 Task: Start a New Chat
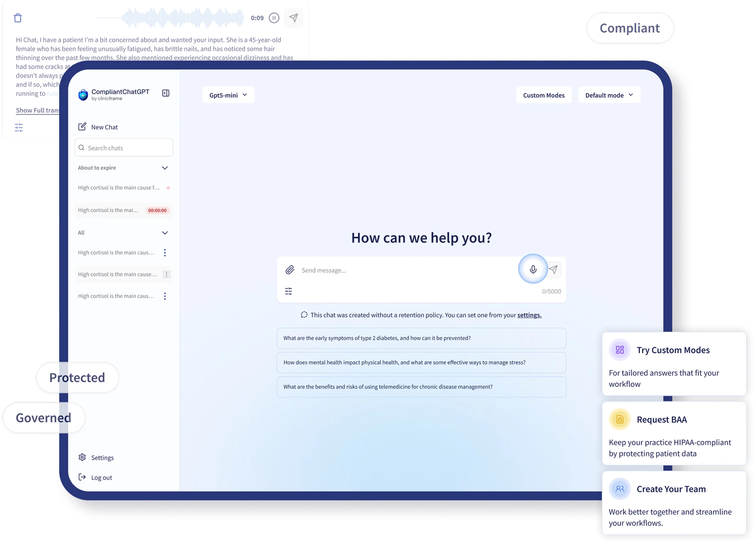pos(98,127)
